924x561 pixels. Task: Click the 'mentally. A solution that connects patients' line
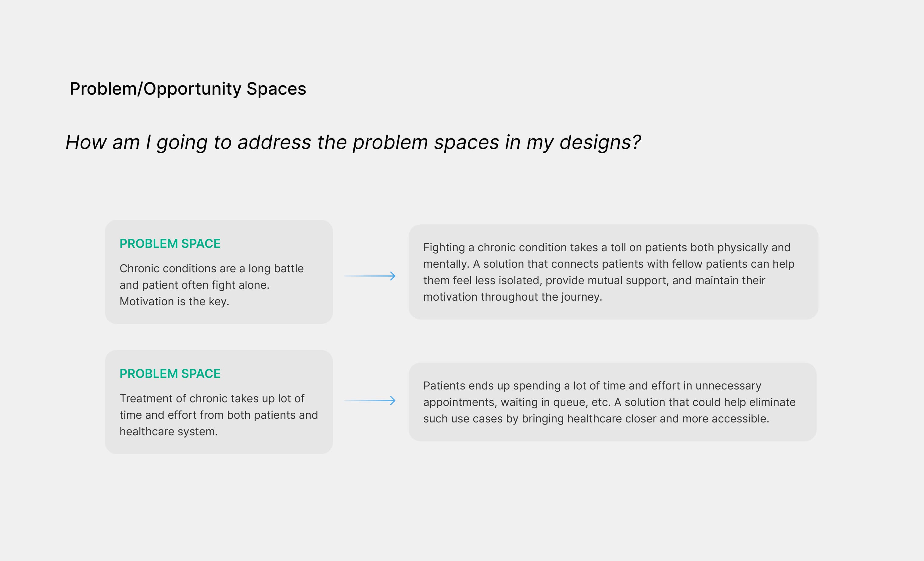click(609, 264)
